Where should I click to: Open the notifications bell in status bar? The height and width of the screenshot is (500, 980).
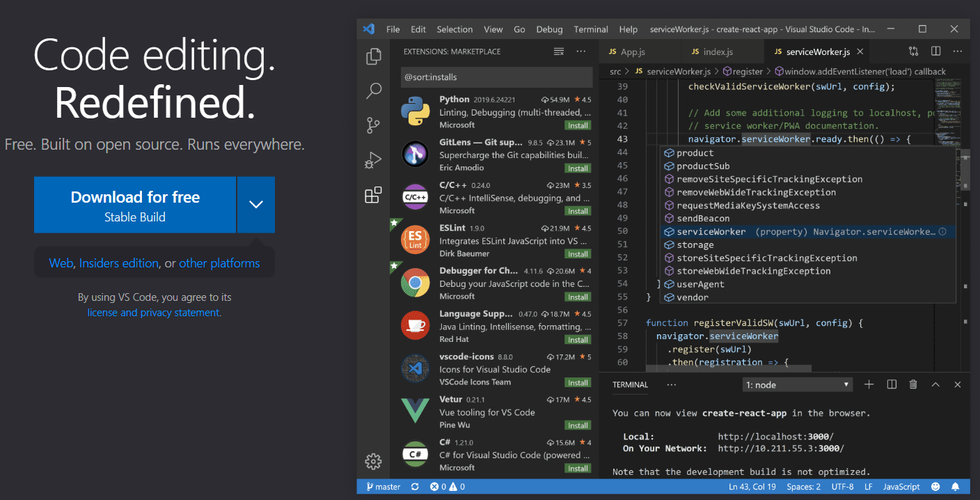pos(956,487)
